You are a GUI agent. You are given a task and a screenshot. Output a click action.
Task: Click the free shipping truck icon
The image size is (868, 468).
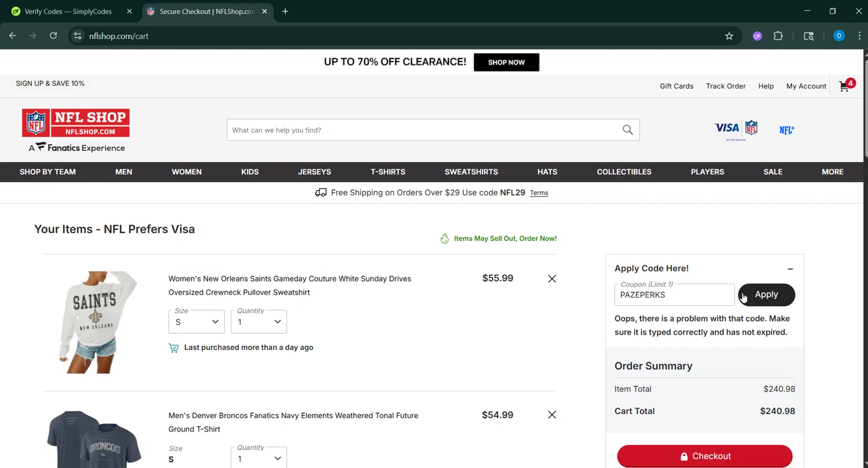coord(321,192)
